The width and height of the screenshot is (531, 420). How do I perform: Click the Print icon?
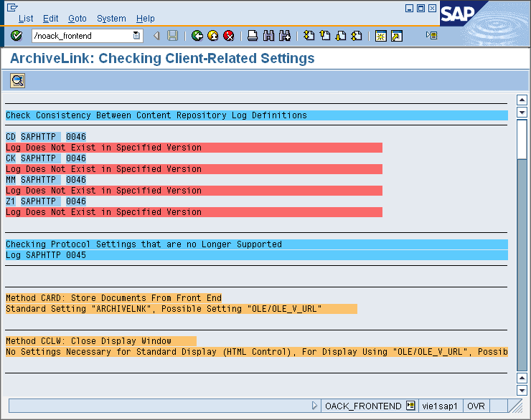click(x=253, y=36)
